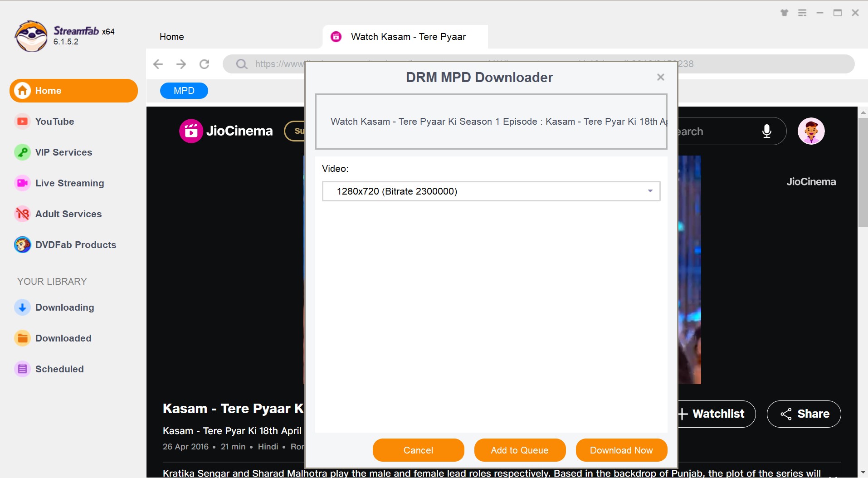Image resolution: width=868 pixels, height=478 pixels.
Task: Open the Scheduled library view
Action: [59, 369]
